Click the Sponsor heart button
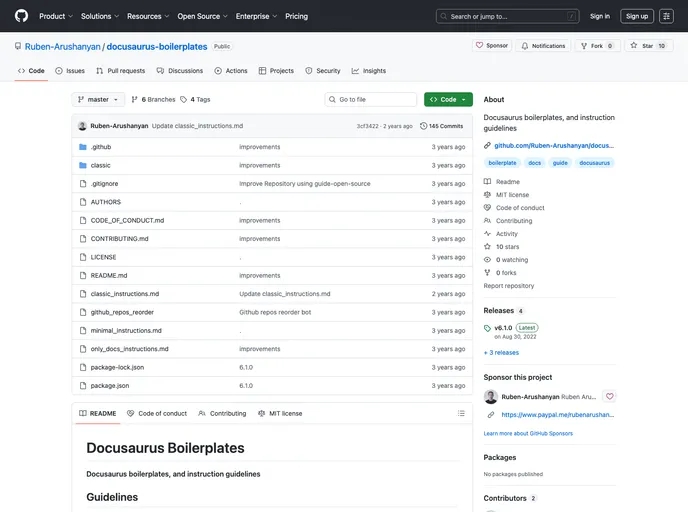688x512 pixels. (491, 45)
